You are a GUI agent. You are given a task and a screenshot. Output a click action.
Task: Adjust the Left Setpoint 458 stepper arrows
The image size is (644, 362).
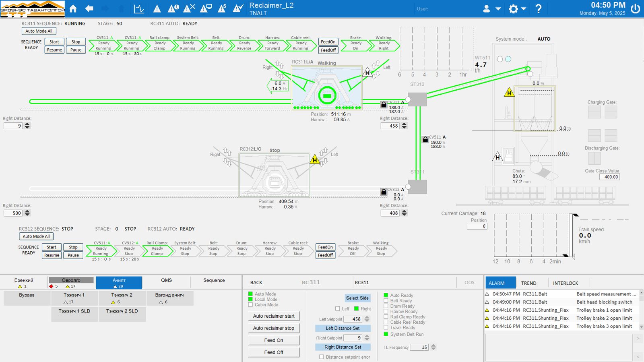pyautogui.click(x=367, y=319)
